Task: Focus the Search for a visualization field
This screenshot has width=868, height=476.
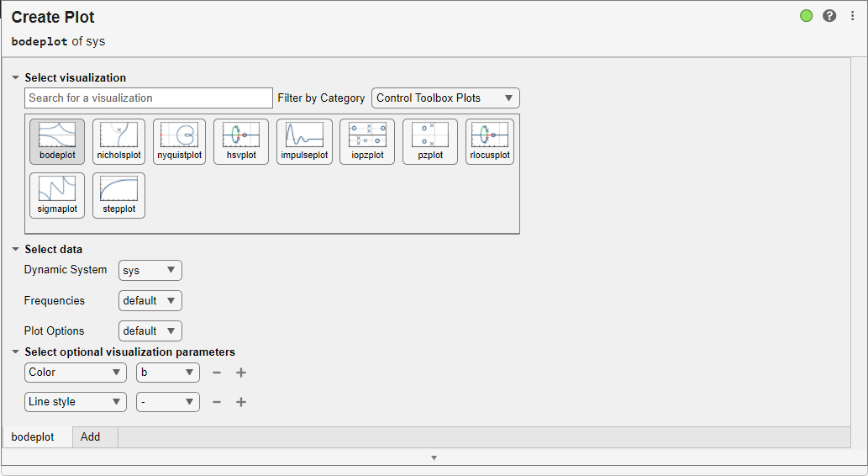Action: [149, 98]
